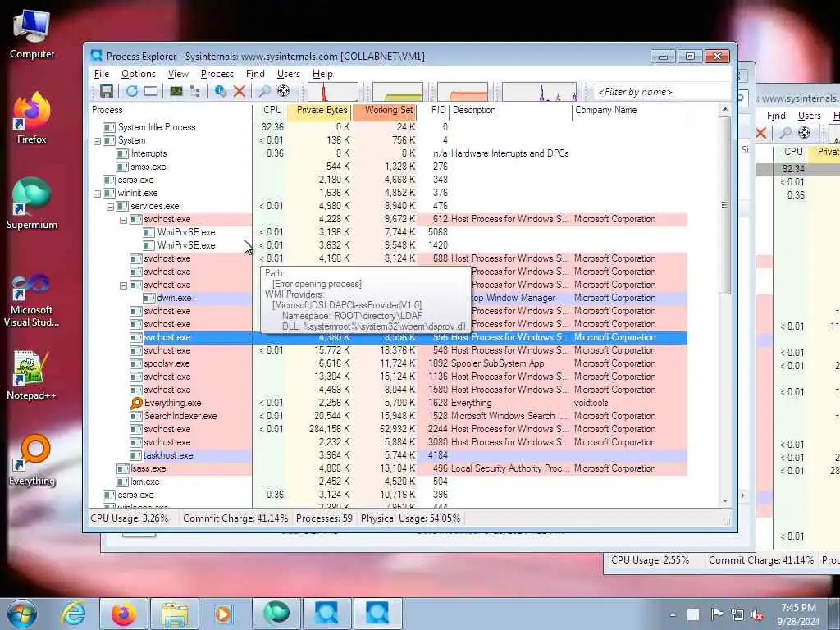This screenshot has width=840, height=630.
Task: Sort by the PID column header
Action: click(433, 110)
